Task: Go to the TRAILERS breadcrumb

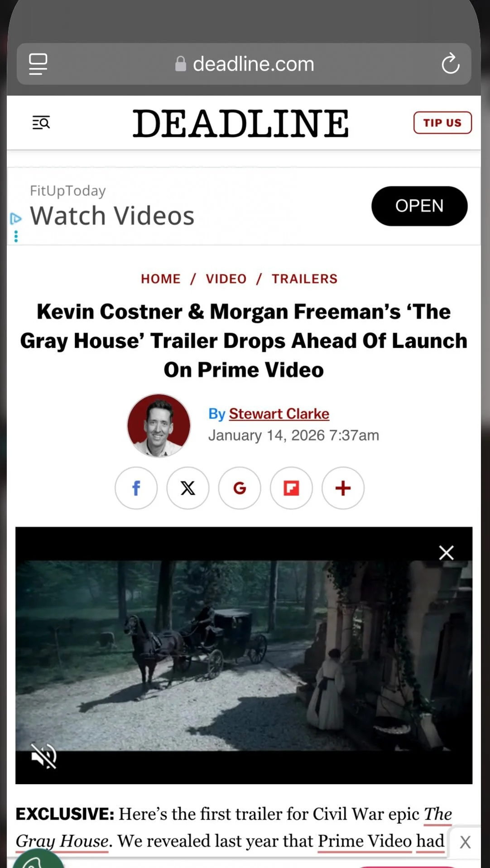Action: [x=305, y=279]
